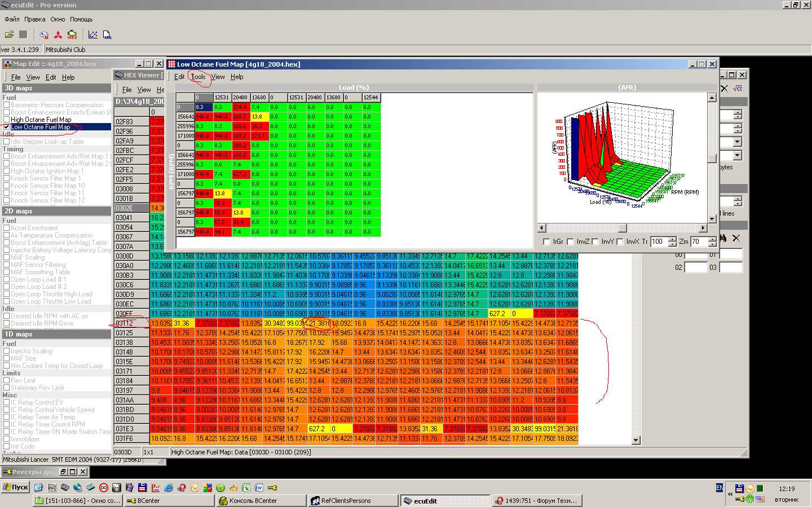Open the Помощь menu
Screen dimensions: 812x508
(x=81, y=19)
